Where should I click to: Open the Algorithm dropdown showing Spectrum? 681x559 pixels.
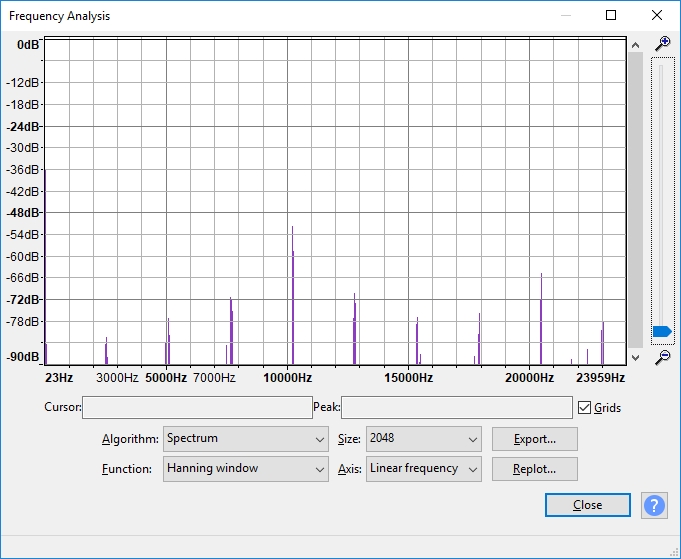[245, 439]
